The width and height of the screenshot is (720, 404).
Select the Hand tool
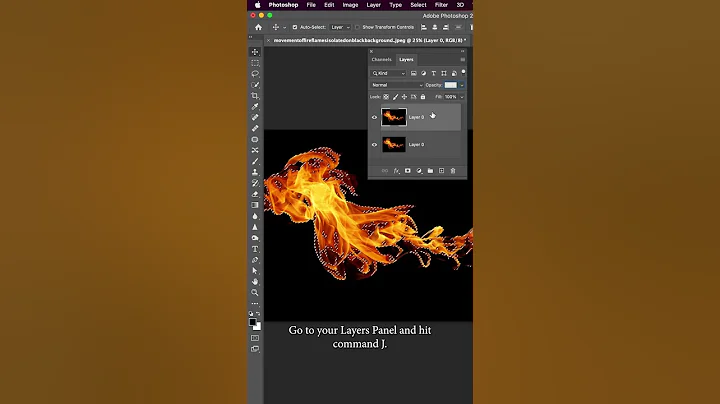[x=255, y=281]
